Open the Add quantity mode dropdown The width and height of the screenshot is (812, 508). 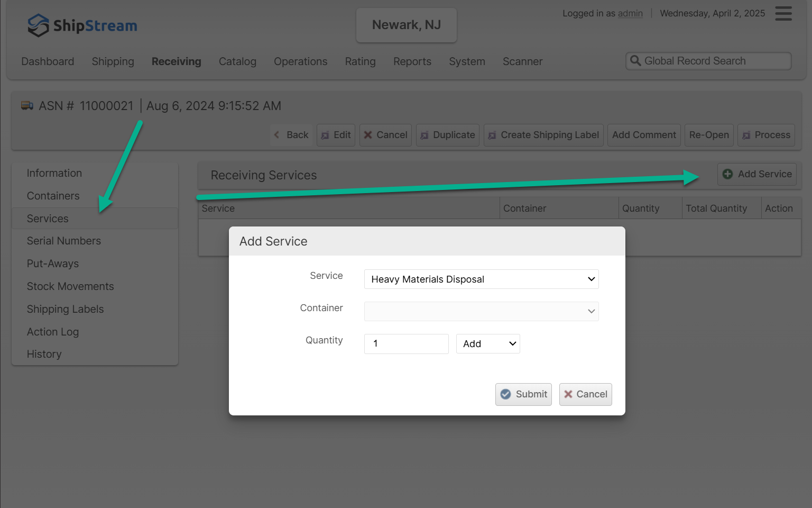(x=487, y=344)
